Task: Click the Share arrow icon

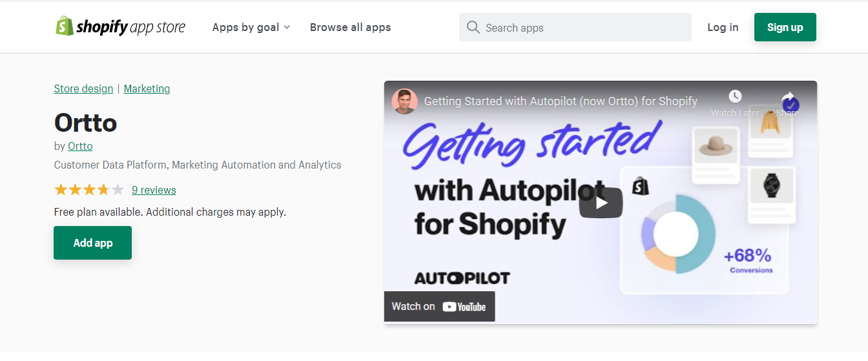Action: pos(788,97)
